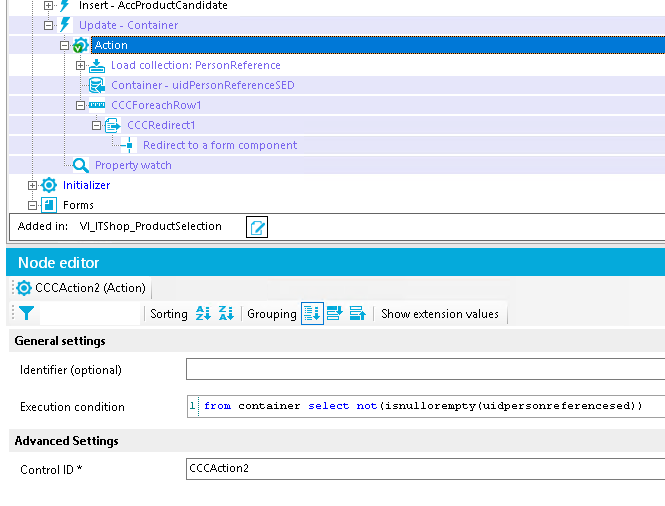
Task: Collapse the Forms node
Action: (x=32, y=205)
